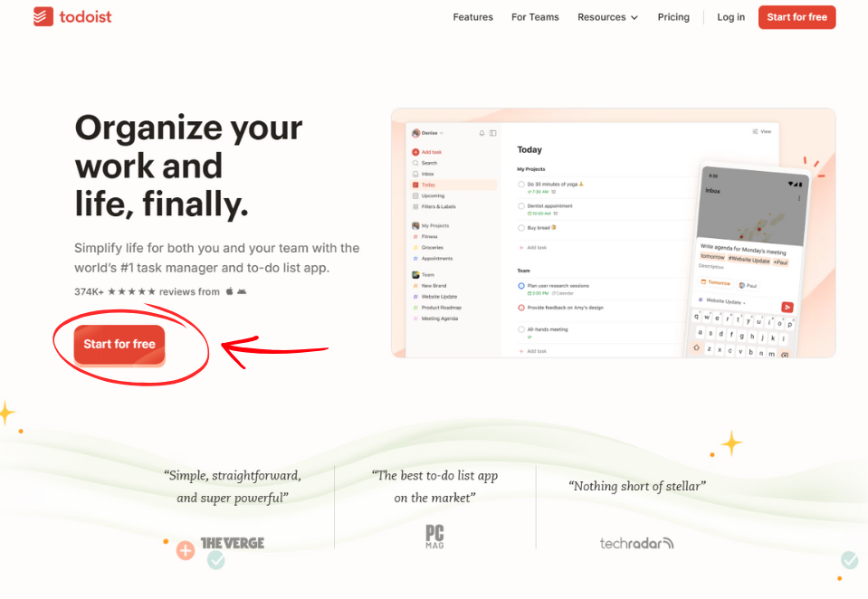Open the Meeting Agenda project in sidebar
Viewport: 868px width, 599px height.
coord(435,319)
